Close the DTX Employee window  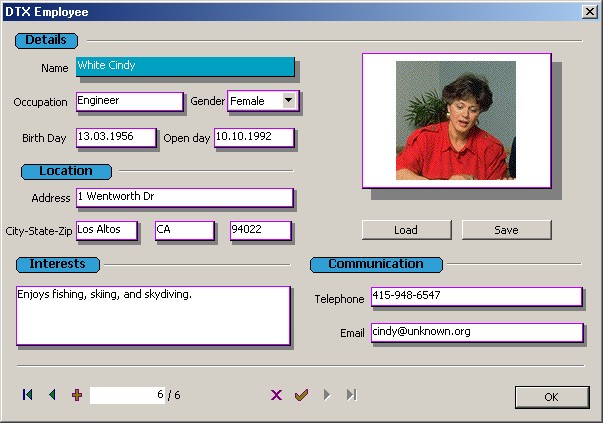tap(589, 12)
